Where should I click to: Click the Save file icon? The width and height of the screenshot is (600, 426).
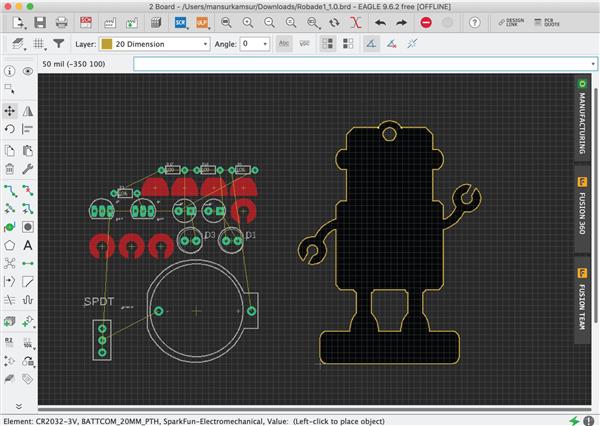pos(38,22)
